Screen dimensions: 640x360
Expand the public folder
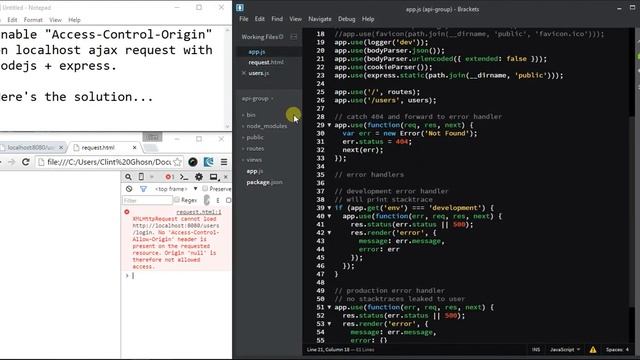click(253, 138)
